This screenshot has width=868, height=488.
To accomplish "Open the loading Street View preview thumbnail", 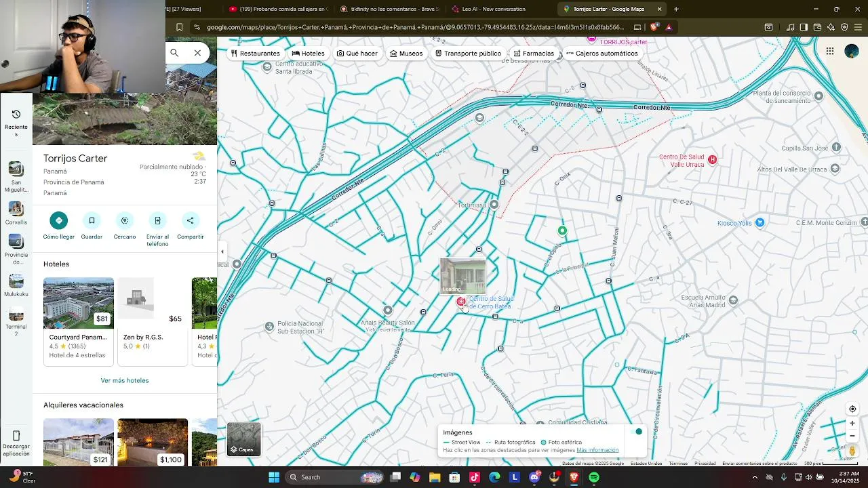I will tap(463, 276).
